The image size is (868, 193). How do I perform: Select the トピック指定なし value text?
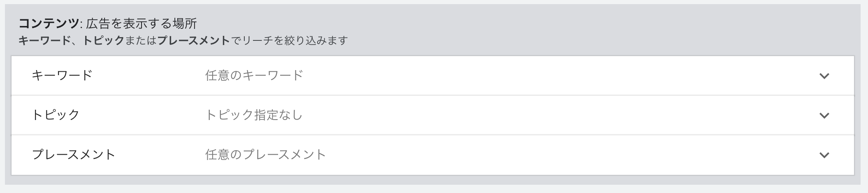[x=254, y=115]
